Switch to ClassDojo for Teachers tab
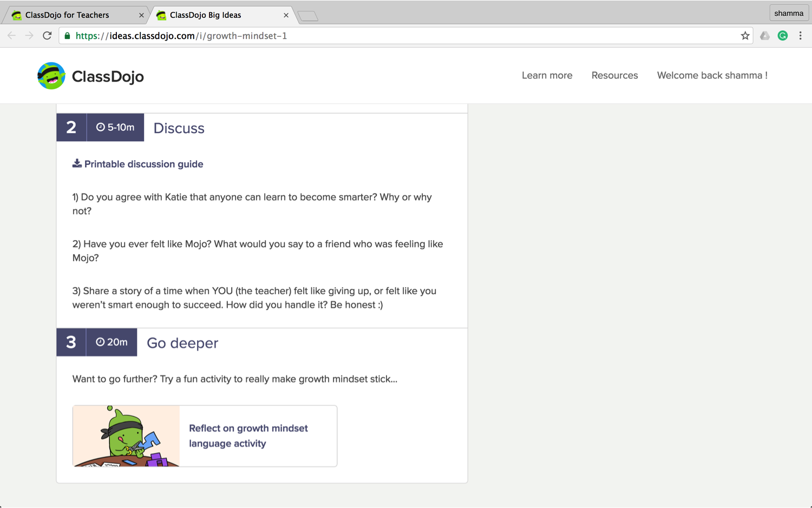This screenshot has height=508, width=812. [67, 15]
